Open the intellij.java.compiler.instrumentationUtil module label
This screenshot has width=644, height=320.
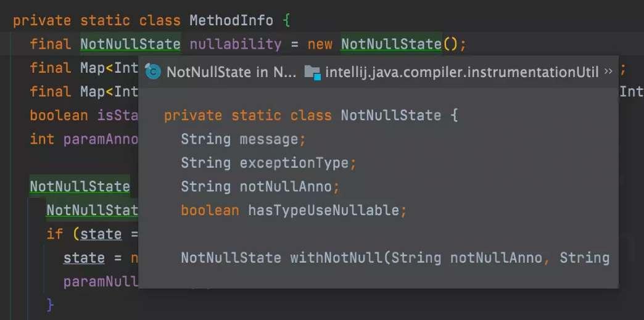pos(461,72)
